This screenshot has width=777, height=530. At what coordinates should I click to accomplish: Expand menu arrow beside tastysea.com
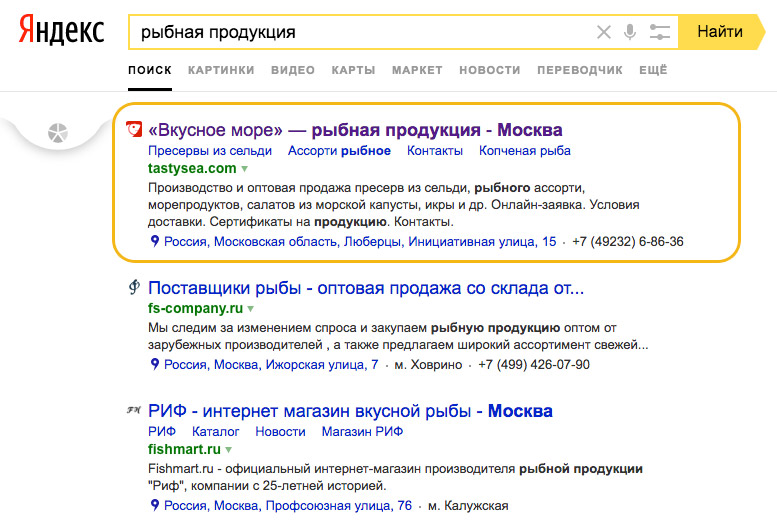(244, 169)
